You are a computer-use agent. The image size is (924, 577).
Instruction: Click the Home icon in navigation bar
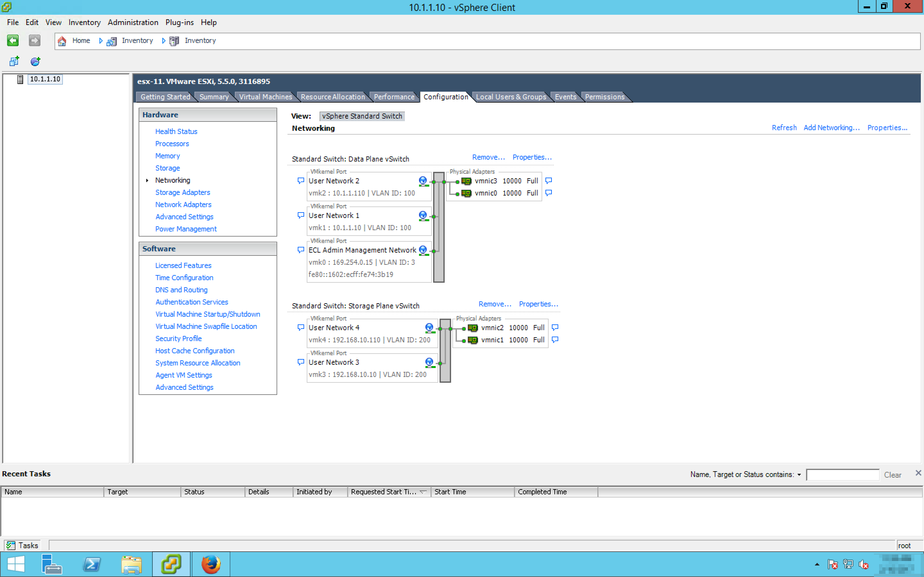point(62,41)
